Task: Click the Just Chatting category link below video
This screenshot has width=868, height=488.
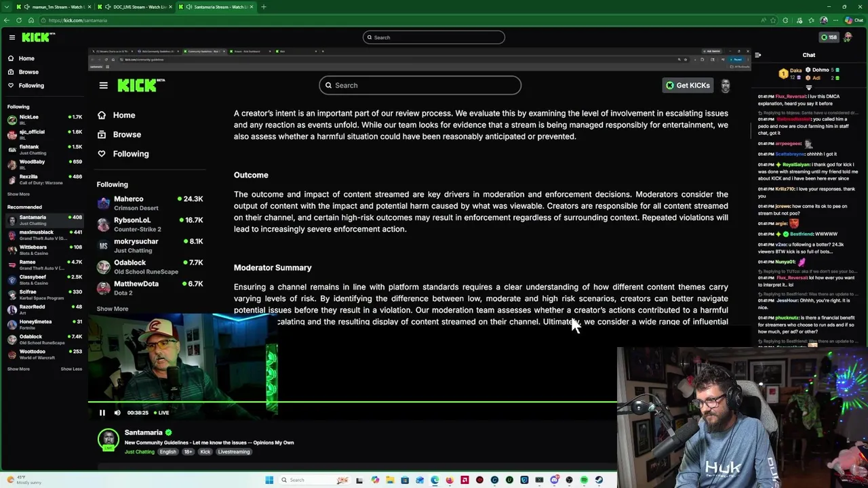Action: (140, 452)
